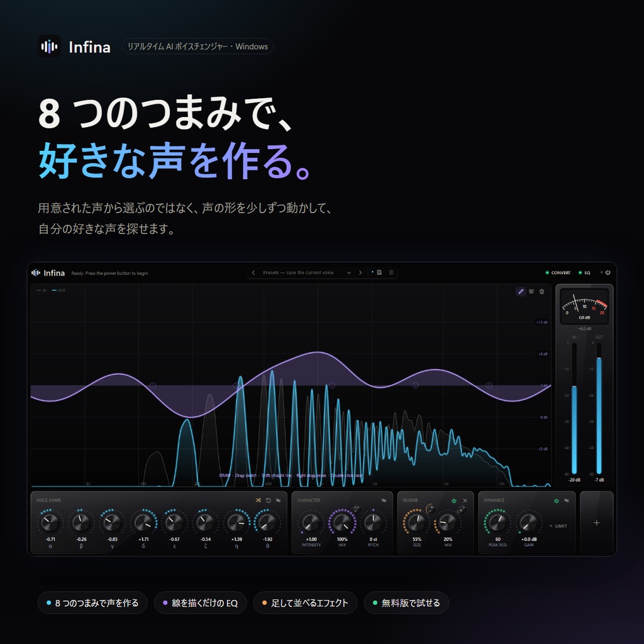644x644 pixels.
Task: Click the -1.92 theta value text
Action: click(x=267, y=539)
